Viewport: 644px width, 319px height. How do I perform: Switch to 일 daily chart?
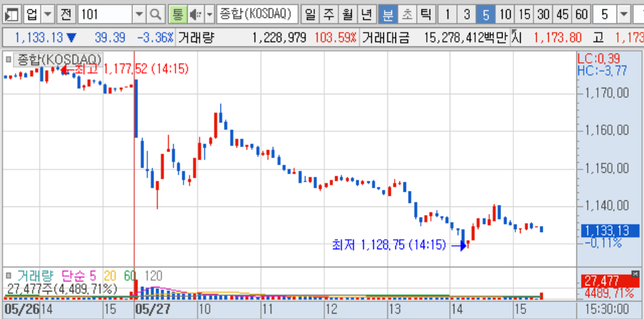pos(310,15)
